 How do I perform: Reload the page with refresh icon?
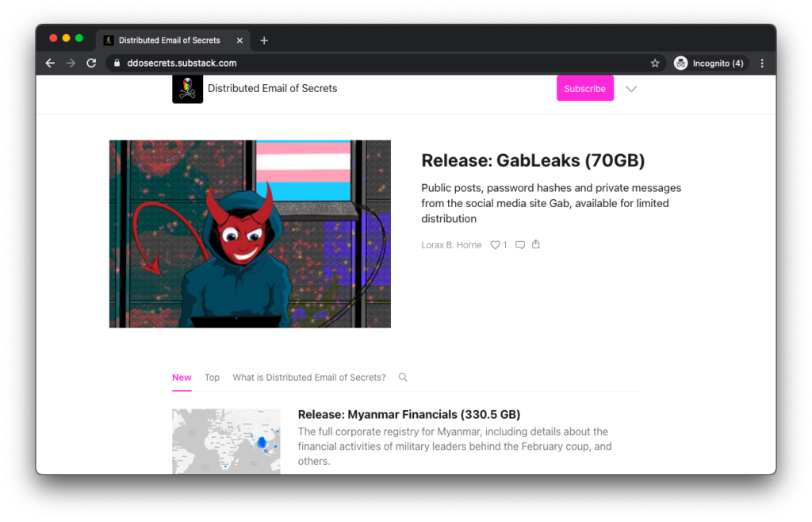pyautogui.click(x=91, y=63)
